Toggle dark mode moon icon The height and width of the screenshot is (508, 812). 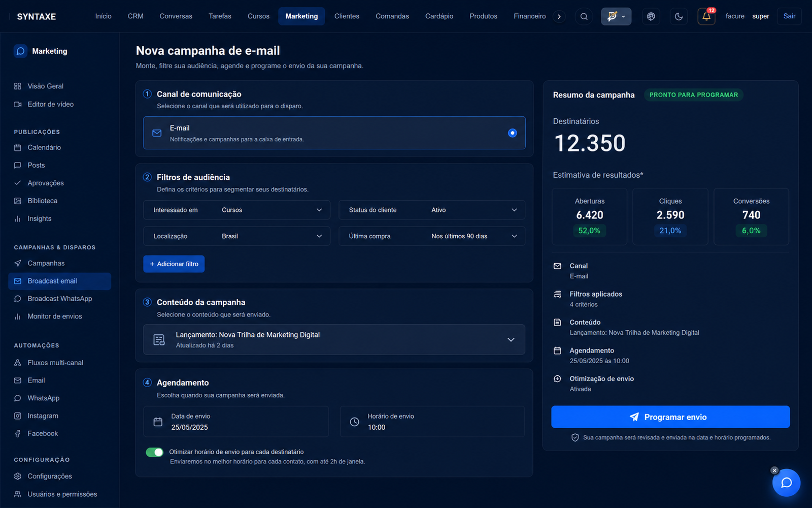point(679,16)
